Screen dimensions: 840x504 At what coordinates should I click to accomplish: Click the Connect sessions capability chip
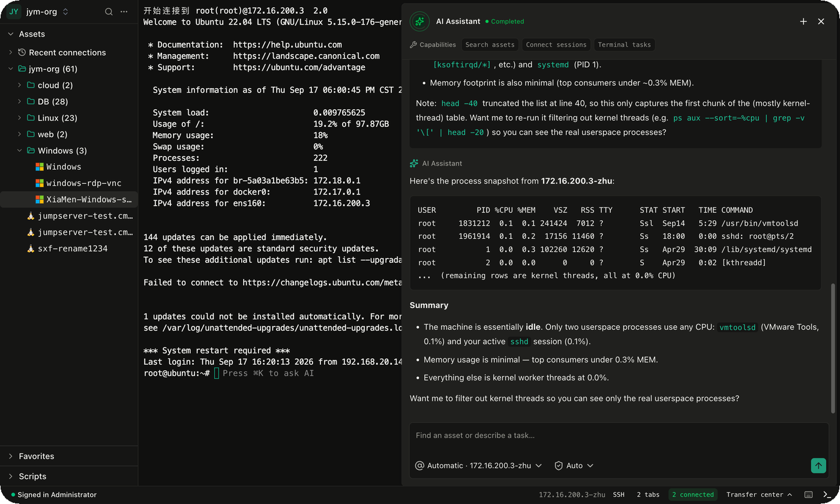[x=556, y=44]
